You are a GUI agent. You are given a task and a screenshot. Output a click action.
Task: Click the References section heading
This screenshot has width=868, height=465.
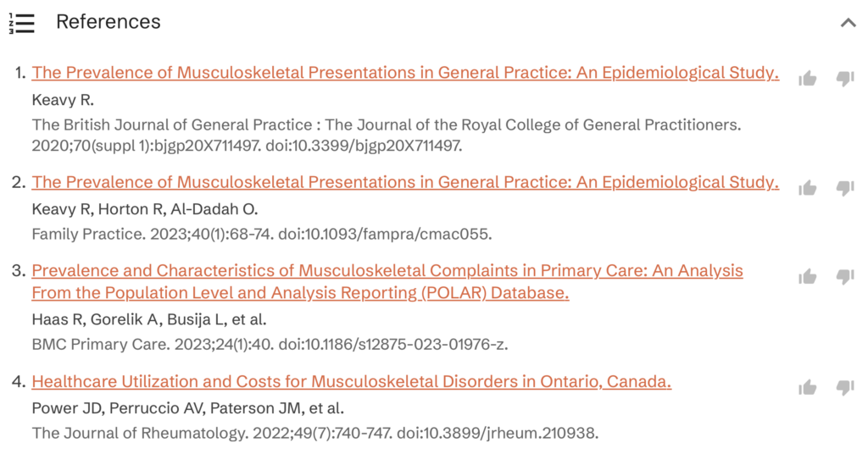click(x=108, y=22)
